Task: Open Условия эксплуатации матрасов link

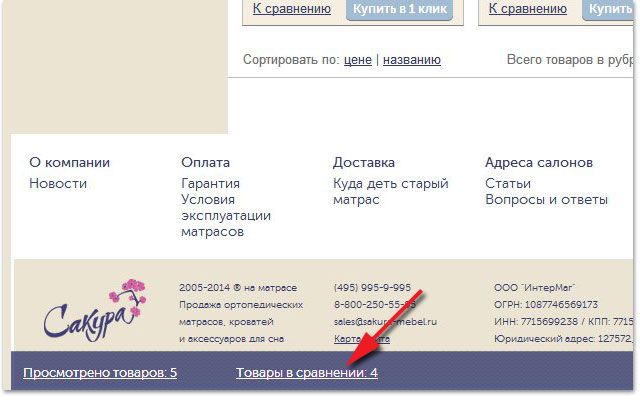Action: (225, 215)
